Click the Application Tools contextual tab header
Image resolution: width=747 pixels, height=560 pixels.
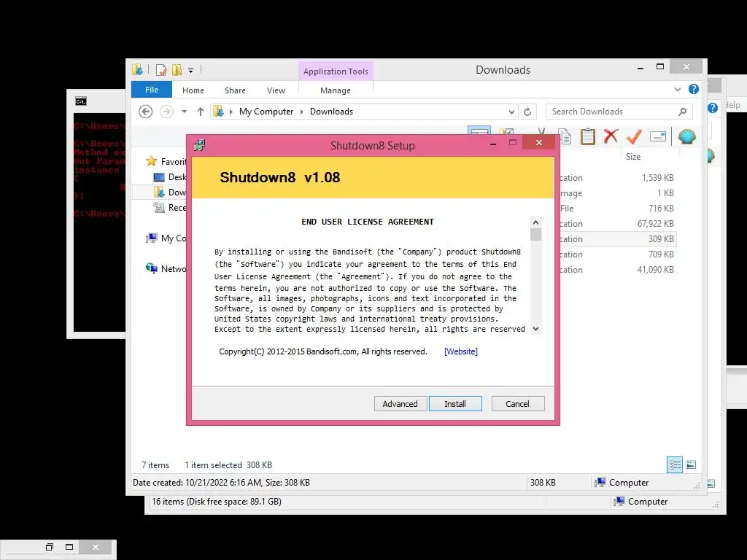click(336, 71)
